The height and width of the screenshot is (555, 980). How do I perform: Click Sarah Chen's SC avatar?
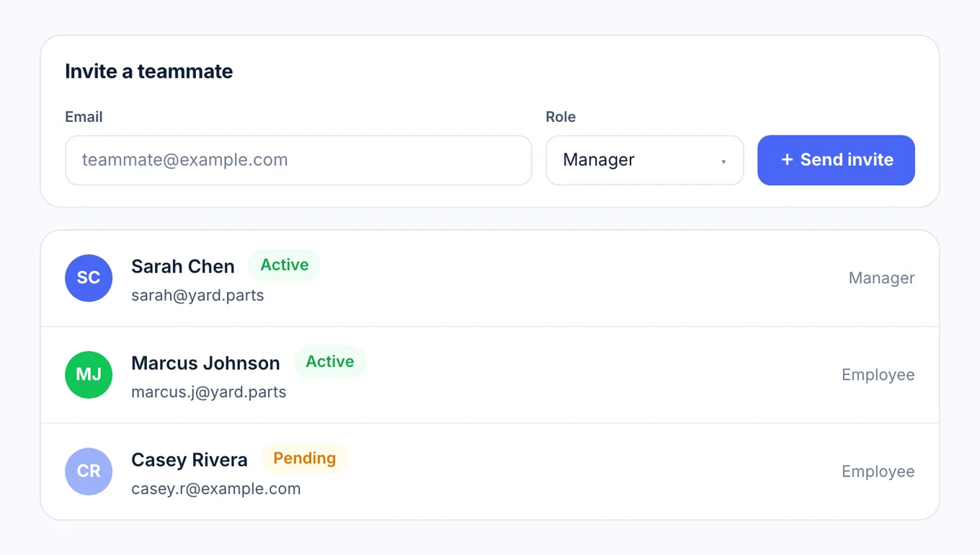click(x=89, y=278)
